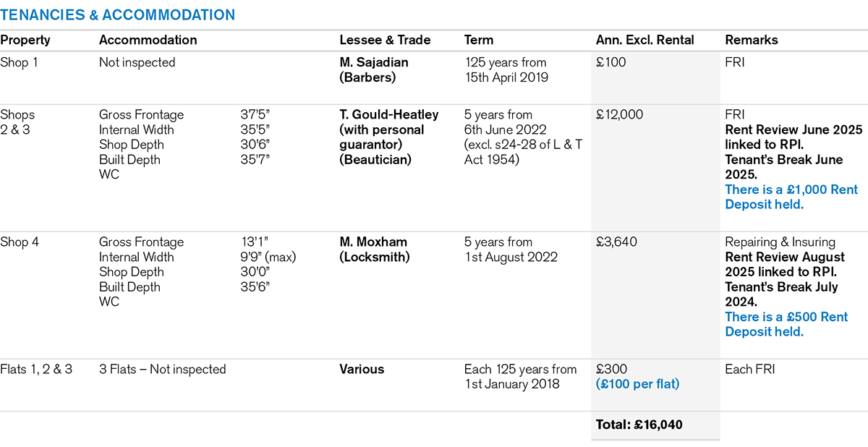Select the M. Sajadian (Barbers) lessee
868x447 pixels.
coord(373,69)
